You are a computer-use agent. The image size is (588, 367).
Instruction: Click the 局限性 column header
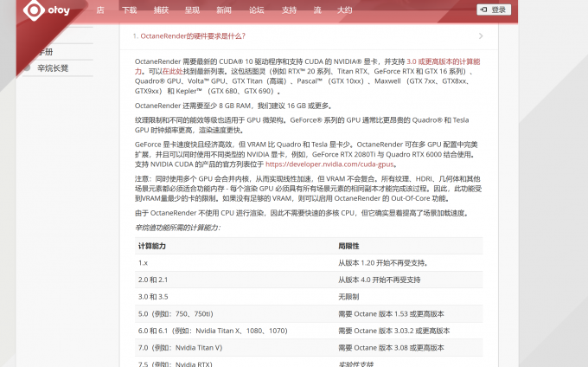[348, 246]
